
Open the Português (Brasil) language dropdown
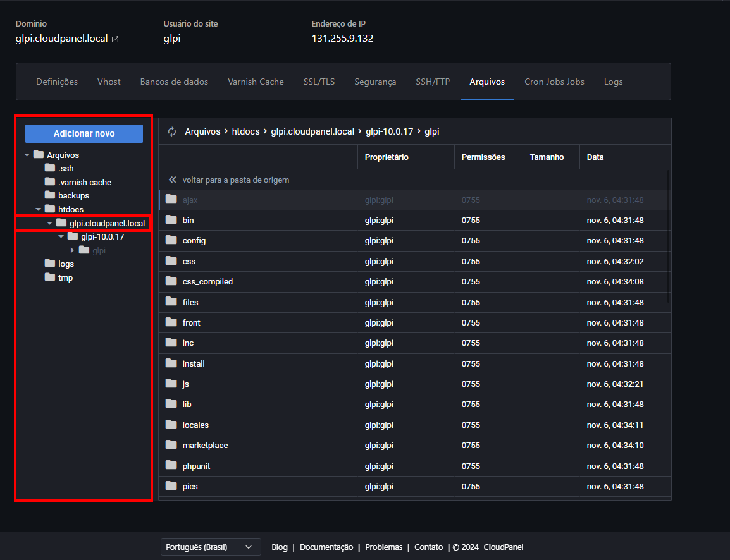click(x=211, y=547)
